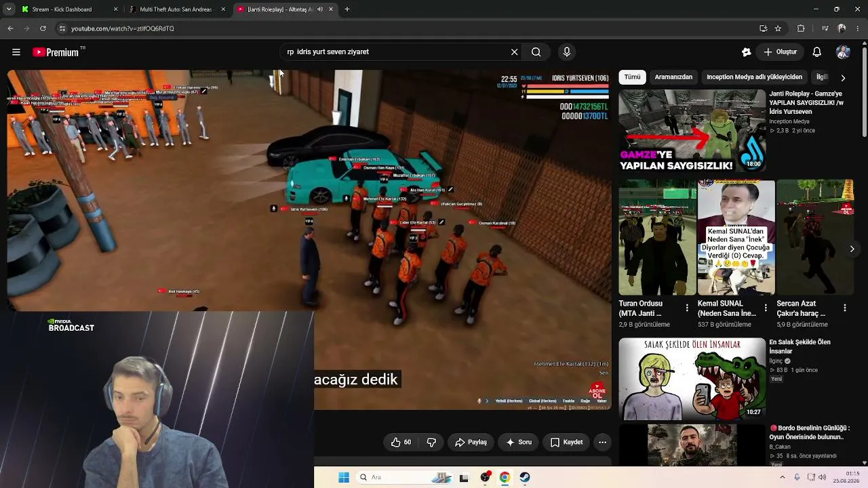Mute the Janti Roleplay tab audio
This screenshot has height=488, width=868.
coord(319,9)
